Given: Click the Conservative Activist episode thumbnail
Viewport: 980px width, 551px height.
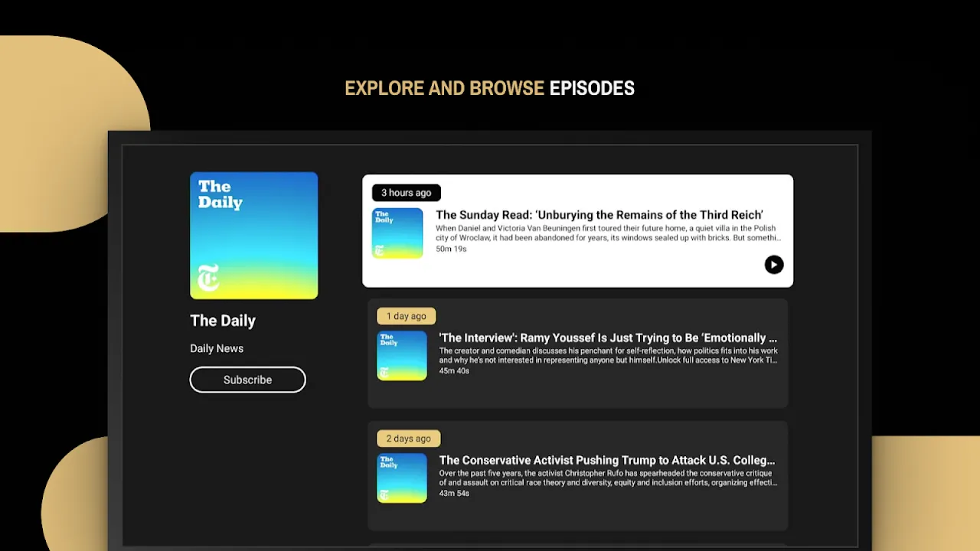Looking at the screenshot, I should pyautogui.click(x=402, y=478).
